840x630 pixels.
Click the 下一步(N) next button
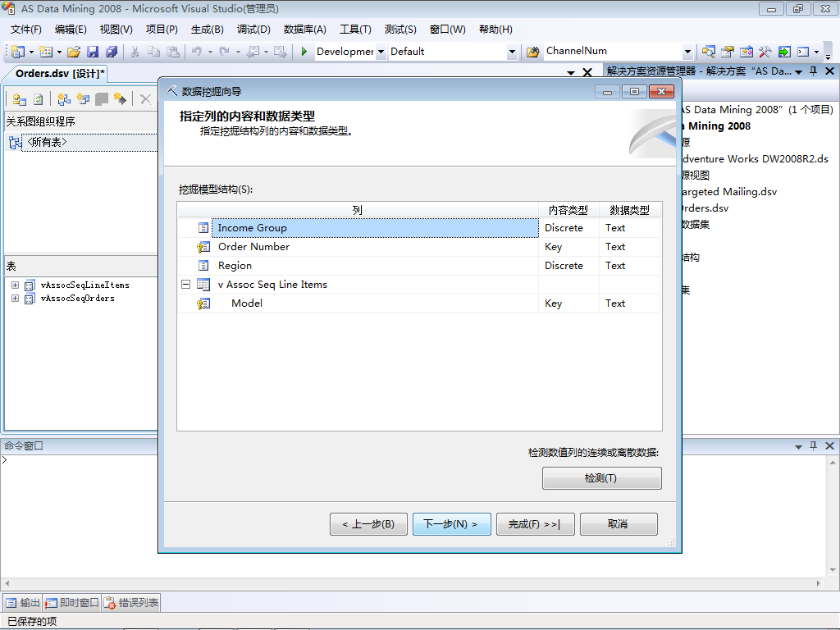[452, 524]
